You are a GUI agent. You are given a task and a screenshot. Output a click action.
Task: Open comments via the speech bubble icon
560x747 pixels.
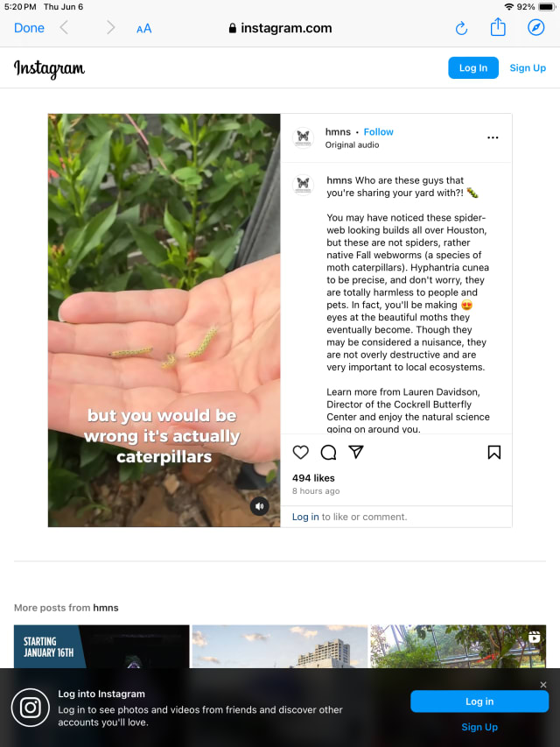tap(328, 452)
